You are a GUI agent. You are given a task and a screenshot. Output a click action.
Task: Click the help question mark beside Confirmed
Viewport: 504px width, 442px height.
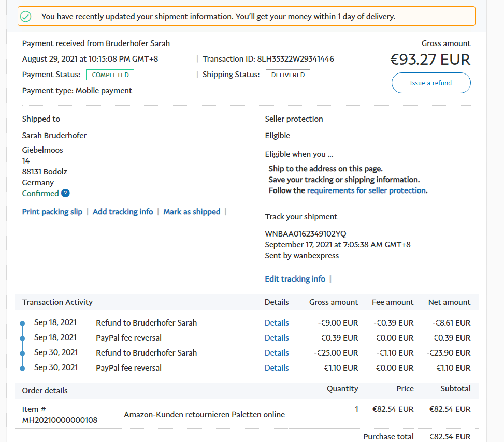click(x=65, y=193)
